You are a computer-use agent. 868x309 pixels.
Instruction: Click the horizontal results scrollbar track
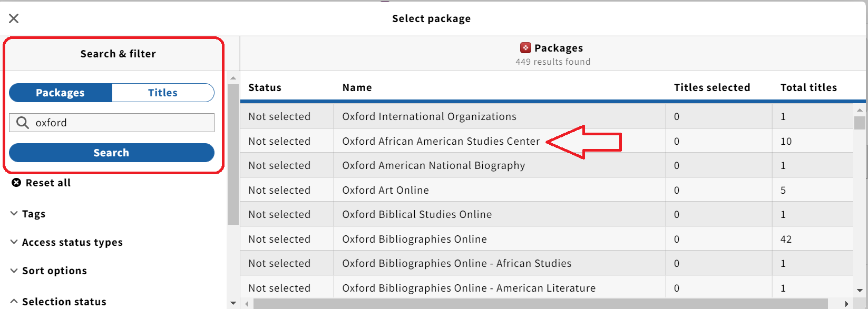click(x=547, y=304)
